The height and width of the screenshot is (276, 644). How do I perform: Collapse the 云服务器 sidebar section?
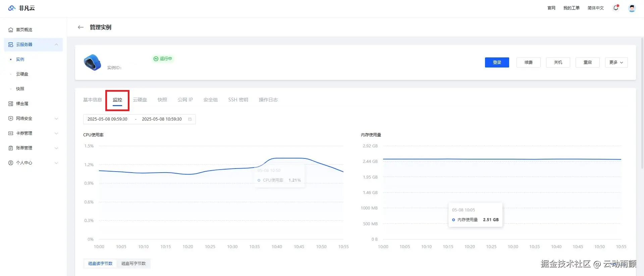56,45
